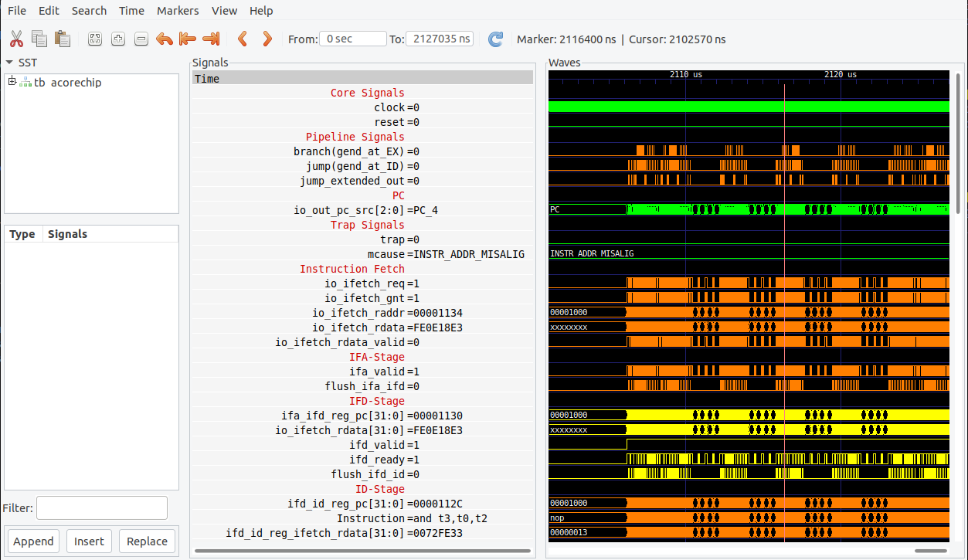Viewport: 968px width, 560px height.
Task: Select the Instruction =and t3,t0,t2 row
Action: click(x=362, y=518)
